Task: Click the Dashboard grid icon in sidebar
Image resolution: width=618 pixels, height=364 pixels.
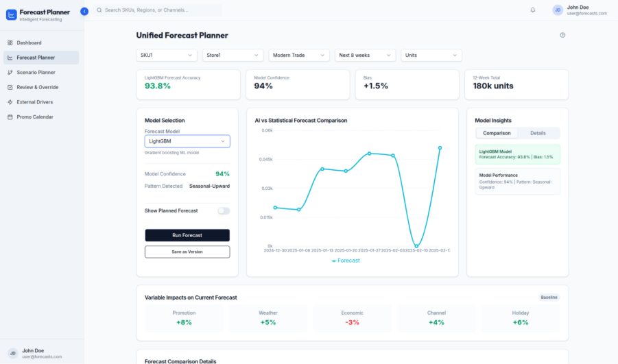Action: (x=10, y=43)
